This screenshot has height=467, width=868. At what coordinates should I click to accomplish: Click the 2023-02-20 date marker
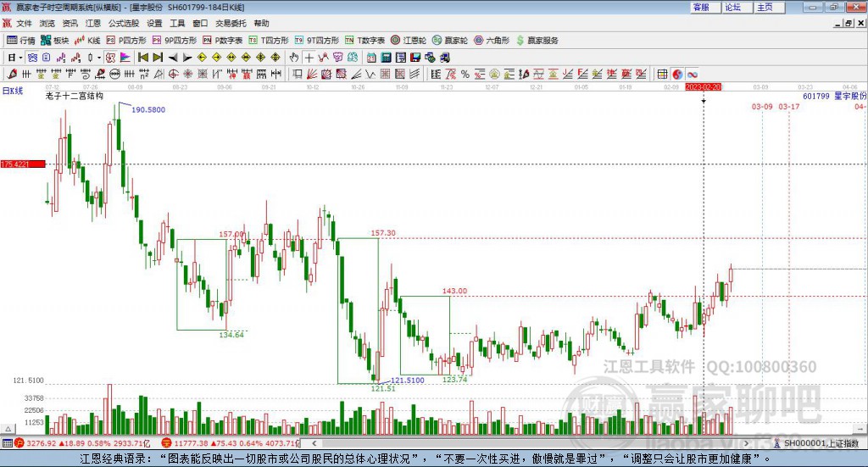pos(703,86)
